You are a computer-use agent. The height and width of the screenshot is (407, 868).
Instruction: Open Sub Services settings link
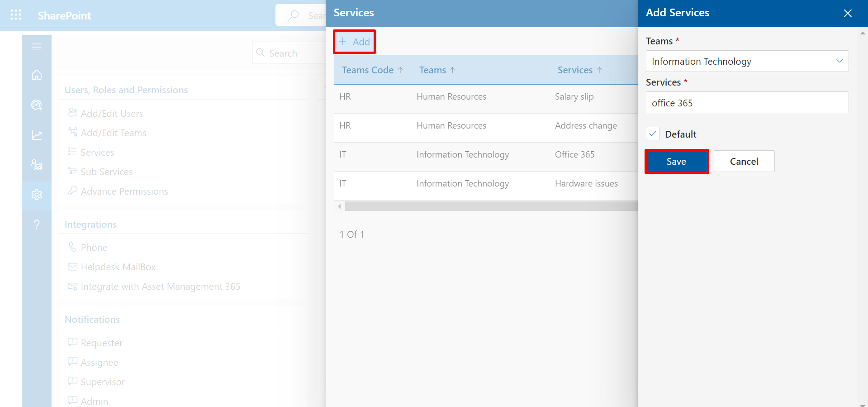tap(107, 172)
